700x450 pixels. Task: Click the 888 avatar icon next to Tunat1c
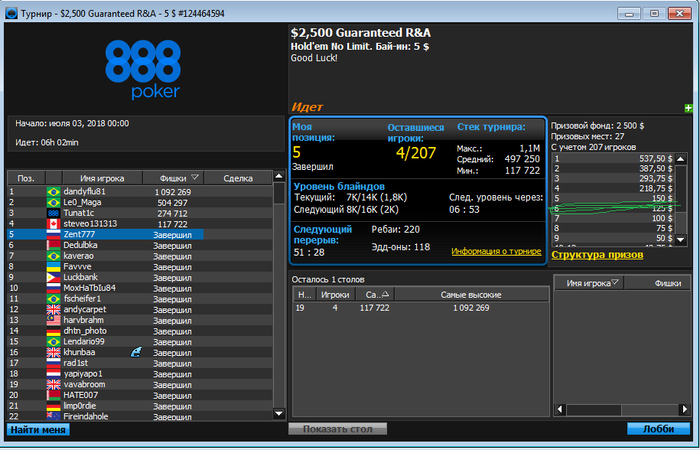click(x=54, y=213)
